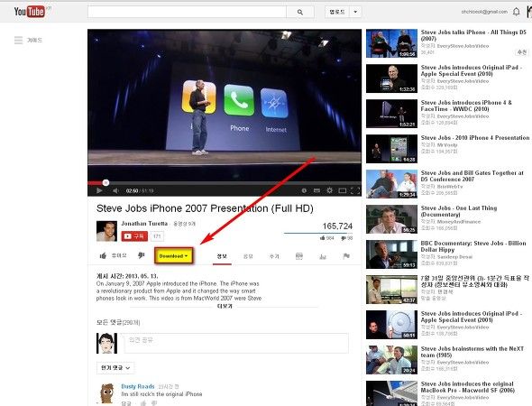The width and height of the screenshot is (532, 406).
Task: Open player settings gear
Action: (329, 190)
